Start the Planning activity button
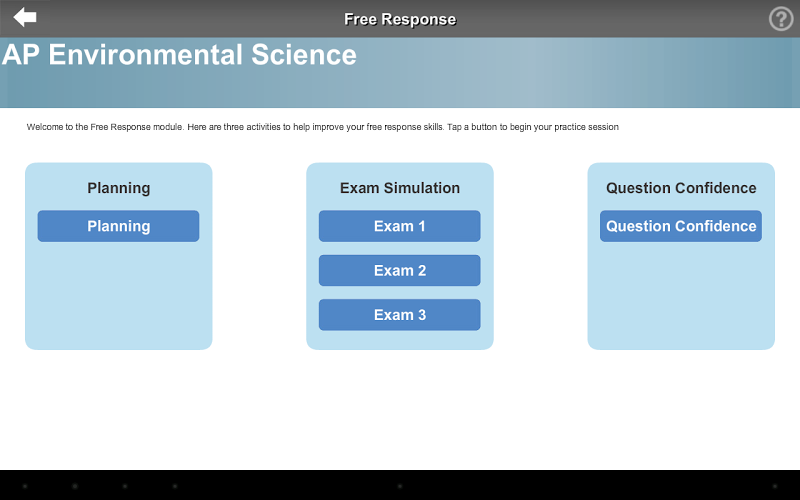 (x=118, y=226)
